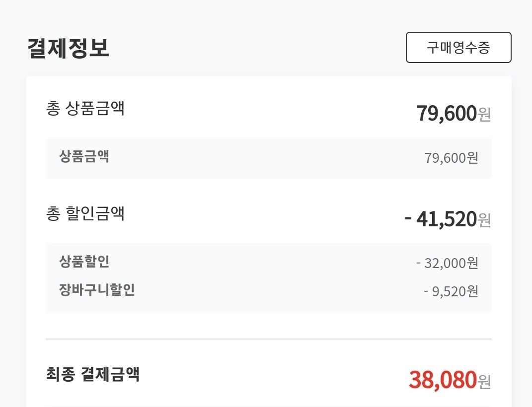Click the 상품할인 label
This screenshot has height=407, width=532.
[x=84, y=262]
